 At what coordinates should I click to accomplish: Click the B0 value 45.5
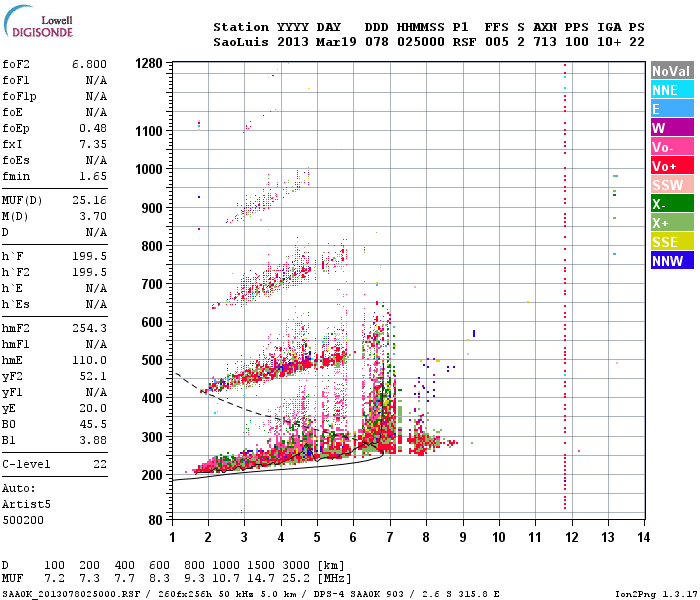click(93, 425)
